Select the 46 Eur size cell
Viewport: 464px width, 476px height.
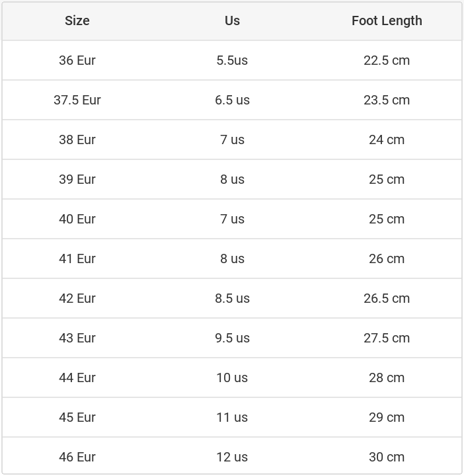(x=77, y=457)
